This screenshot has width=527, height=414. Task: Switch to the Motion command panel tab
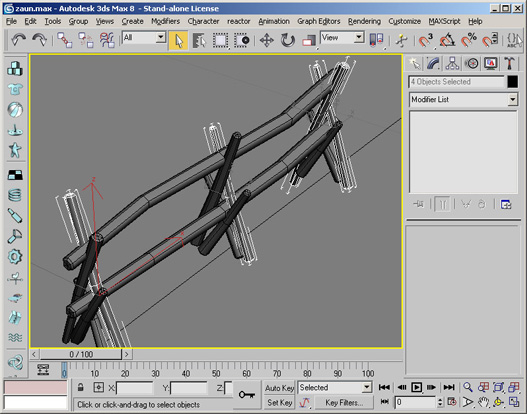pyautogui.click(x=472, y=64)
